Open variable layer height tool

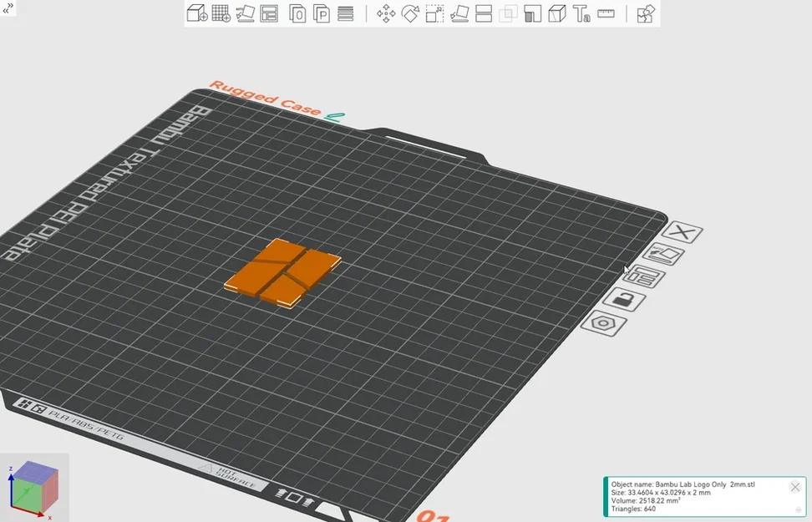345,13
